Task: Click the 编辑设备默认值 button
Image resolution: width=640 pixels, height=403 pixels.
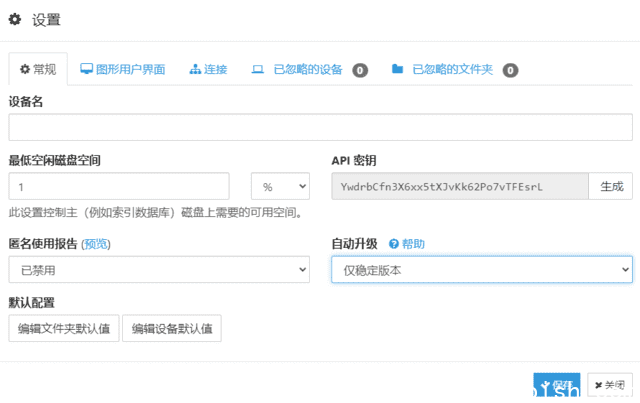Action: coord(171,329)
